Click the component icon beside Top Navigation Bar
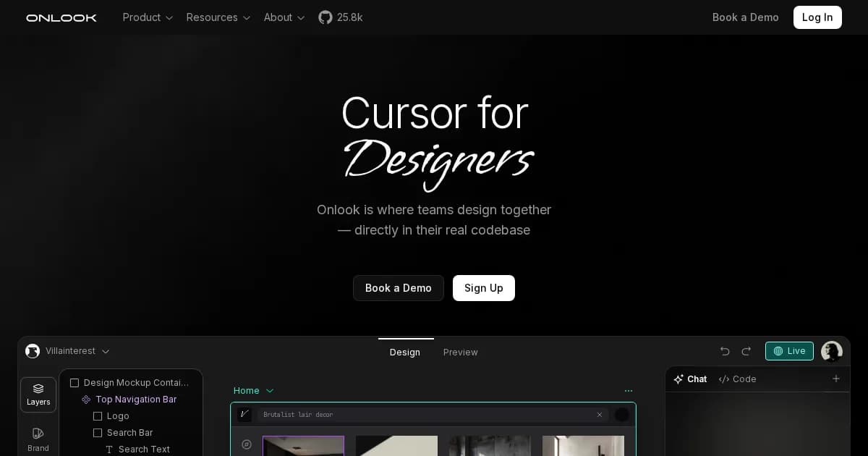This screenshot has height=456, width=868. [86, 400]
